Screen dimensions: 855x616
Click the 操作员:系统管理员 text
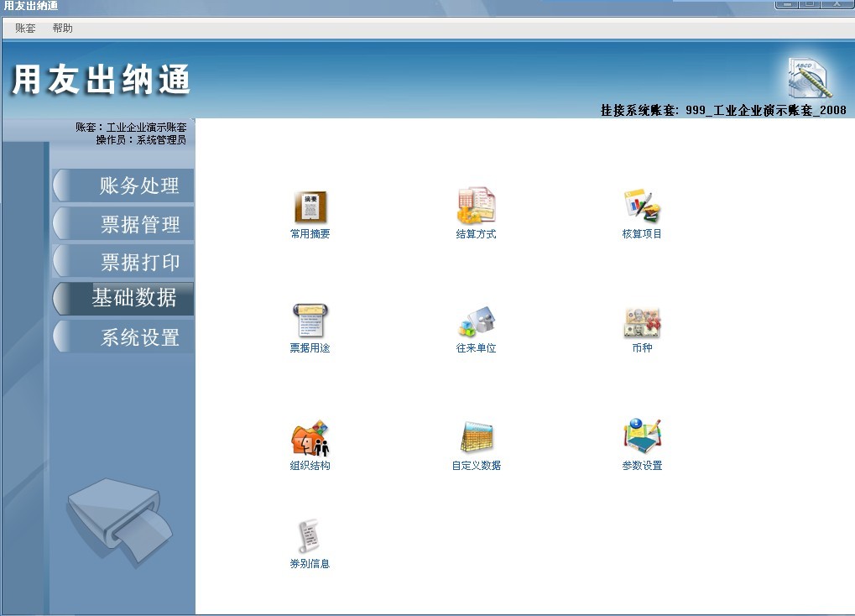tap(141, 139)
